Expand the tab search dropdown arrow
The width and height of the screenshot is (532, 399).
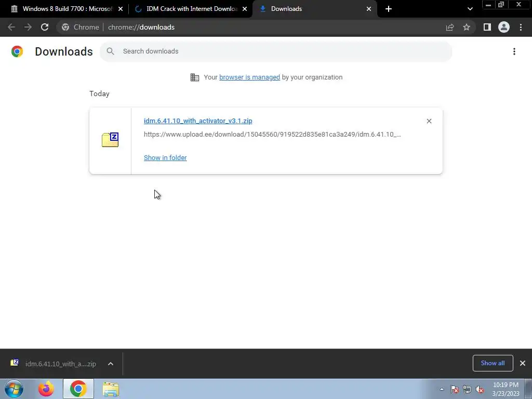[x=470, y=9]
